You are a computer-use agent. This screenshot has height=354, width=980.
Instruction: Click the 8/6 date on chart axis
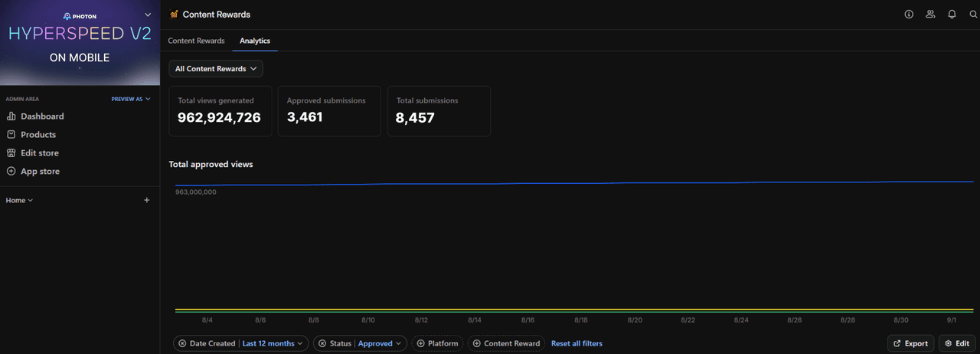coord(260,320)
